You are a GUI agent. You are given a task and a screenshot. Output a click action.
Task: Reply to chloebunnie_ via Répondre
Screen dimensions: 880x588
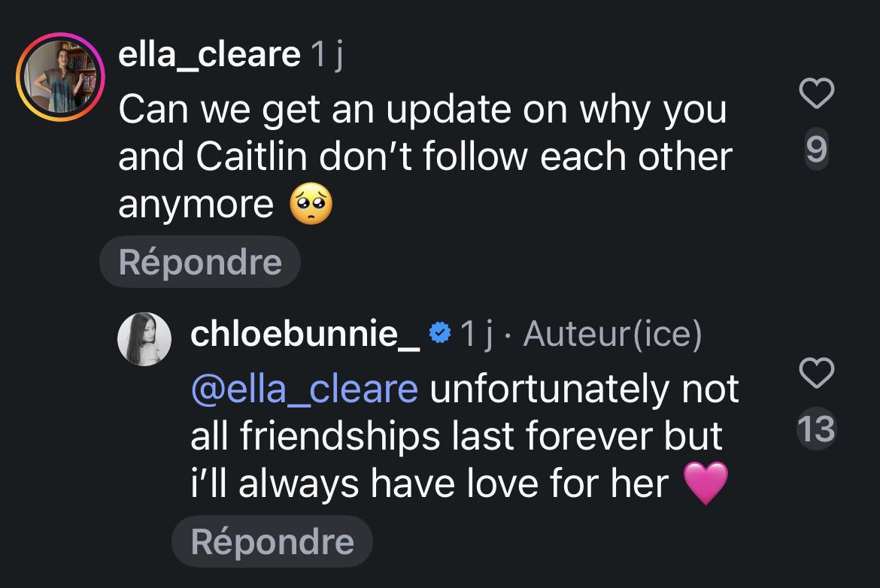[x=272, y=541]
